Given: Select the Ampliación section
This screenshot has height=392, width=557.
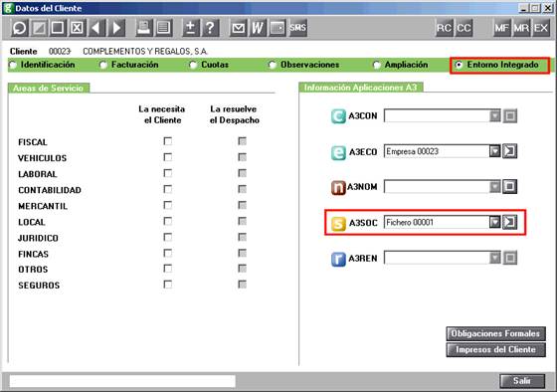Looking at the screenshot, I should pyautogui.click(x=400, y=65).
